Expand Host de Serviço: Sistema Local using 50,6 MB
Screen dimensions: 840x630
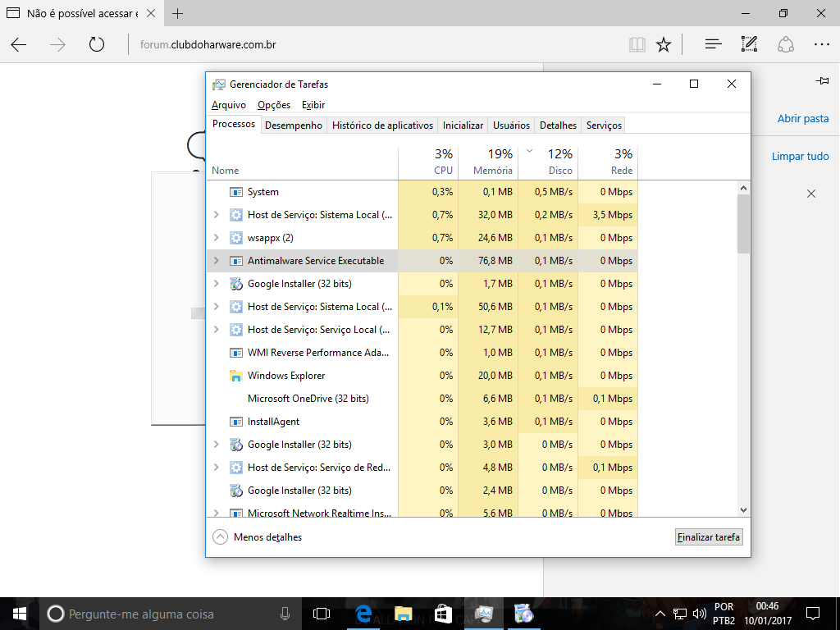tap(217, 307)
